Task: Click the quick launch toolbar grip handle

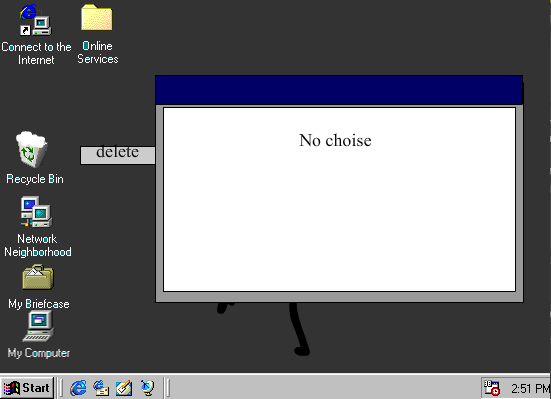Action: (x=60, y=388)
